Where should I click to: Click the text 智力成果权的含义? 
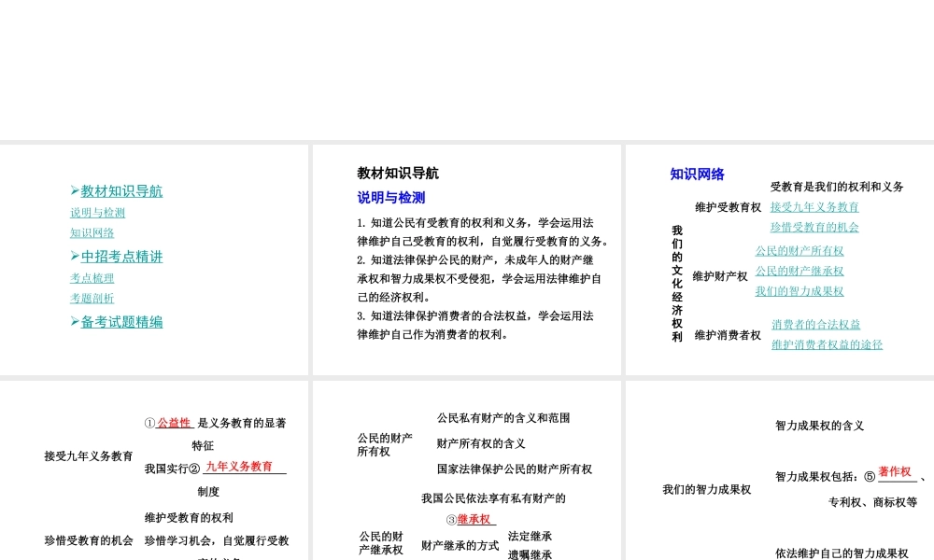[x=819, y=426]
